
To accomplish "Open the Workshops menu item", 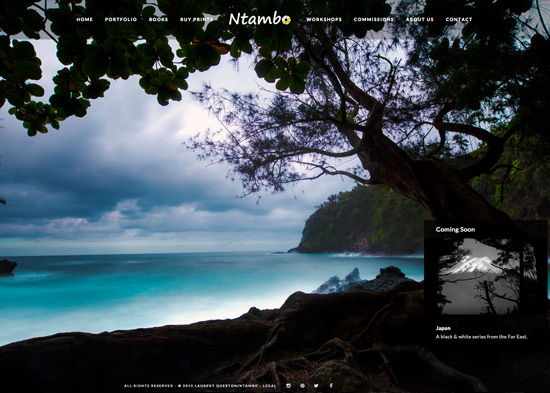I will (x=324, y=19).
